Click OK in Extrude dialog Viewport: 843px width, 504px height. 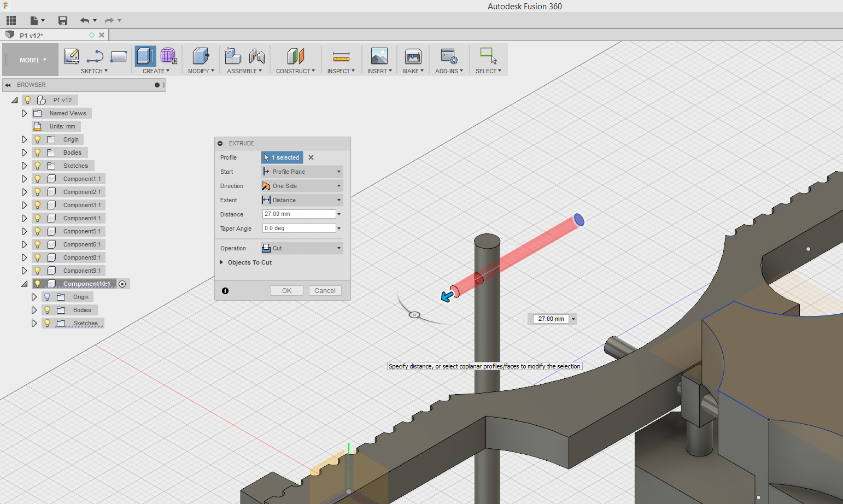287,291
